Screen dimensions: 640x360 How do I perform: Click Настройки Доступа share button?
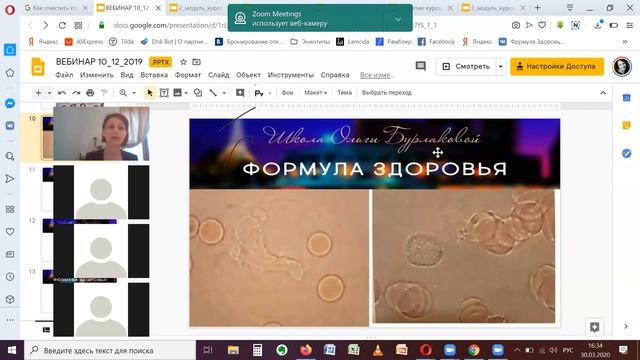557,66
